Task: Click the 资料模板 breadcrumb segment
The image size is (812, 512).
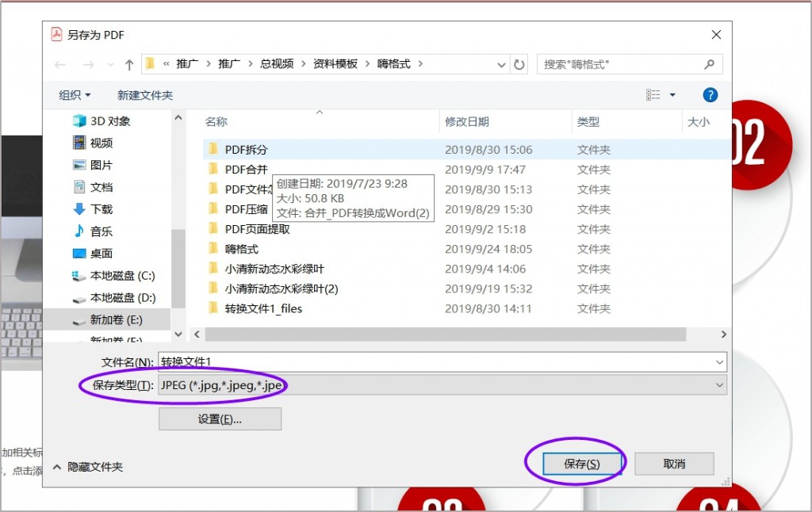Action: pyautogui.click(x=335, y=63)
